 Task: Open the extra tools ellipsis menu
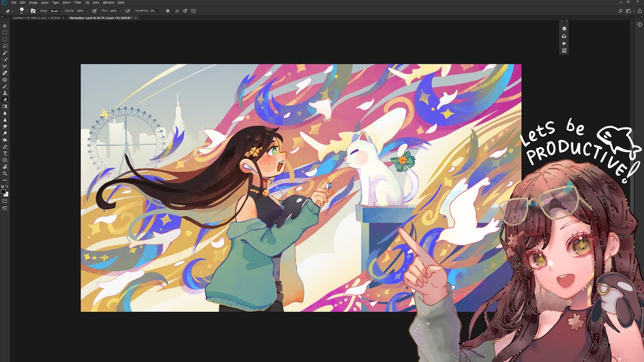point(5,180)
